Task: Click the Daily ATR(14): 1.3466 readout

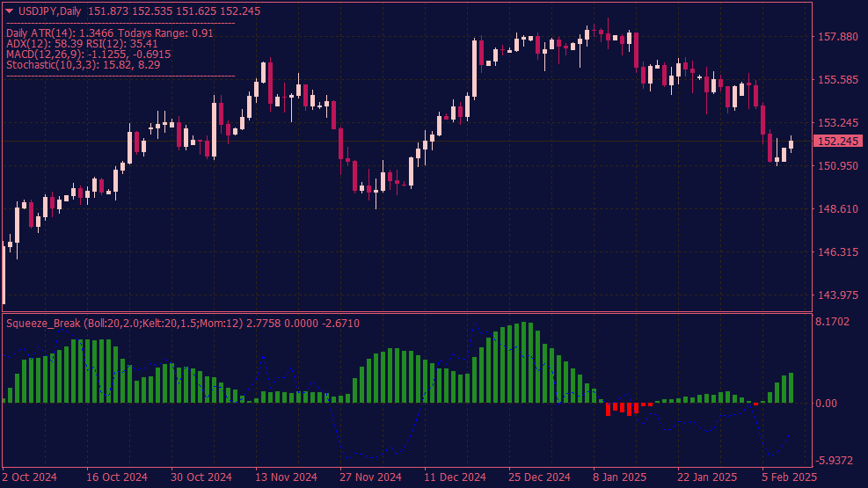Action: [60, 33]
